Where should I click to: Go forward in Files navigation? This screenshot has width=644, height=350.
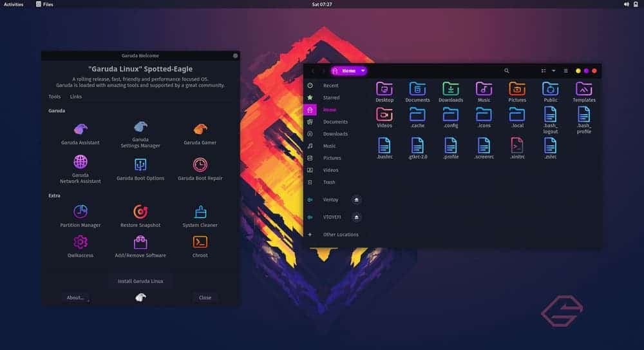pos(323,71)
